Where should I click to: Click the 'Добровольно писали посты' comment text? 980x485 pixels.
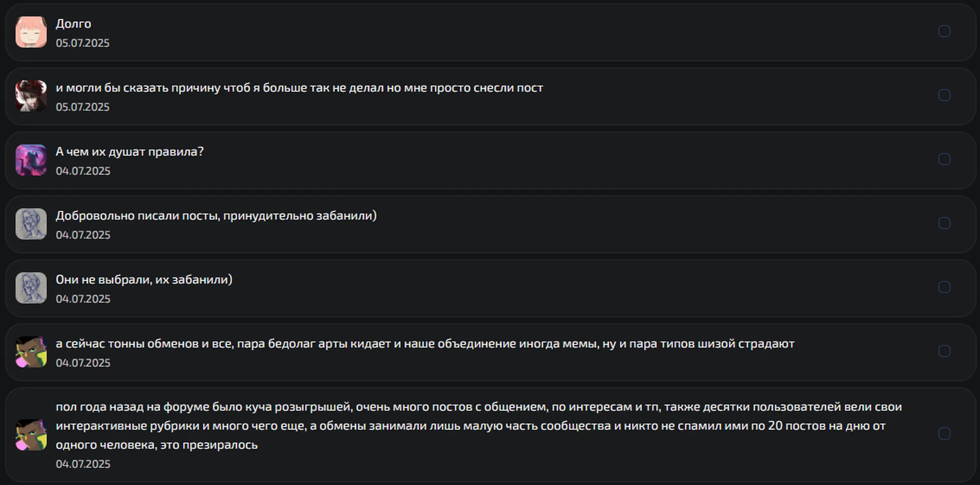coord(216,216)
